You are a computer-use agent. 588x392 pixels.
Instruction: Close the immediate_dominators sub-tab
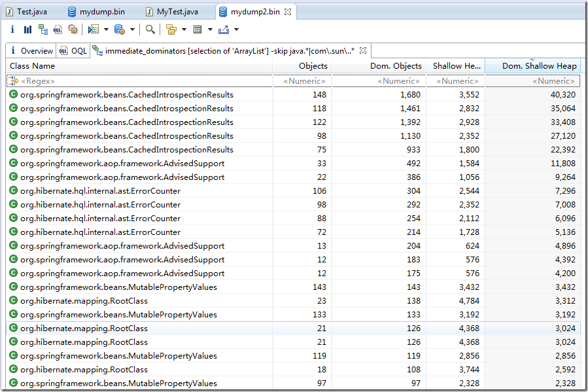362,50
